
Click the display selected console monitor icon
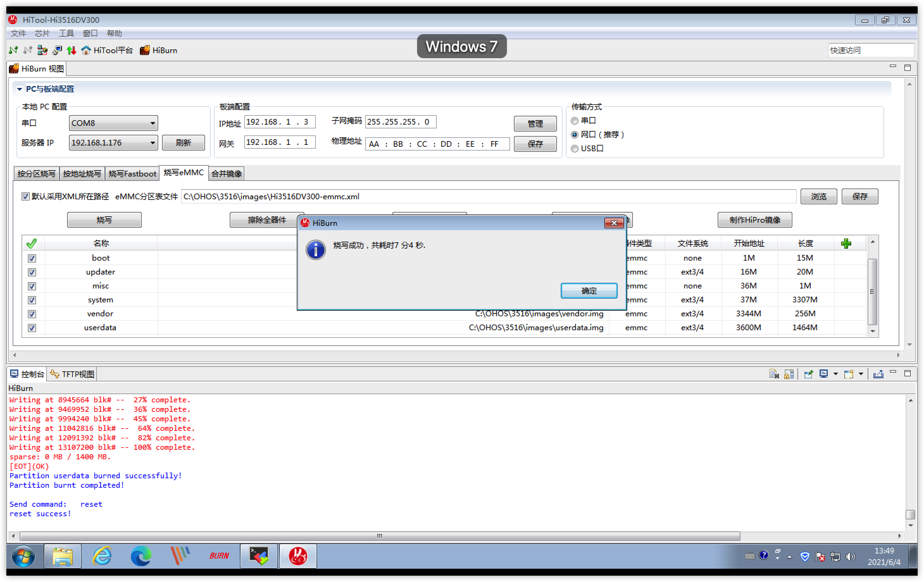click(x=823, y=374)
